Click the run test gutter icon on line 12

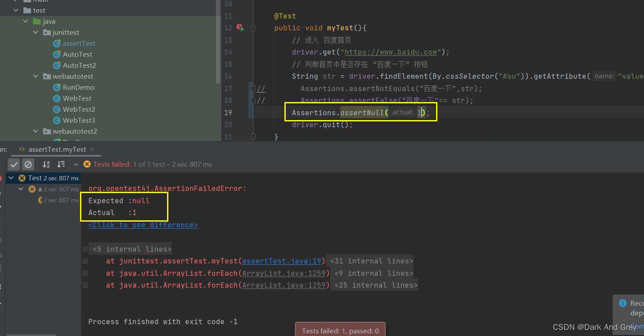tap(240, 28)
